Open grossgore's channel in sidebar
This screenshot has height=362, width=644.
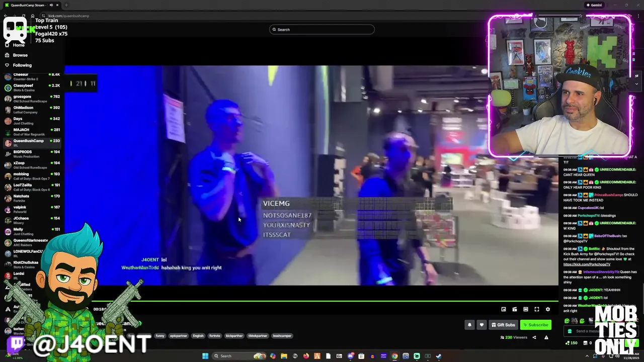(32, 99)
